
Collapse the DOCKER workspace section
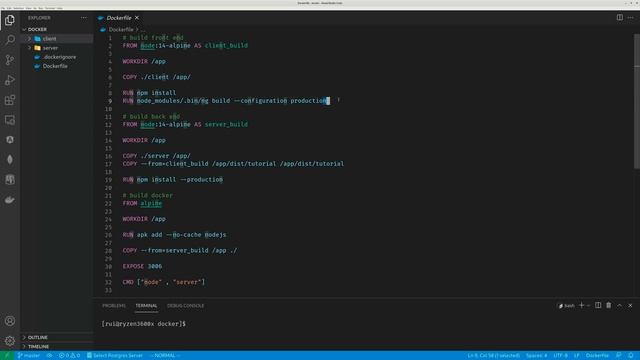tap(57, 29)
